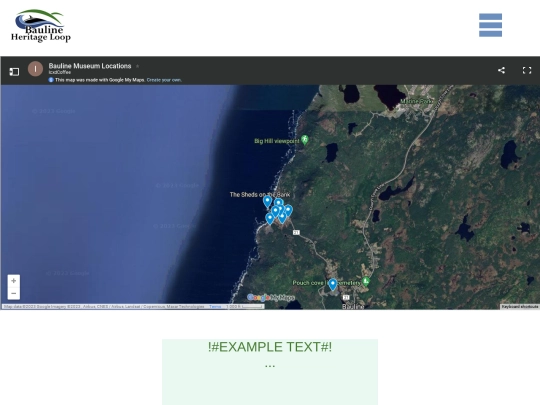Select the Pouch cove cemetery green marker
This screenshot has height=405, width=540.
(x=366, y=282)
